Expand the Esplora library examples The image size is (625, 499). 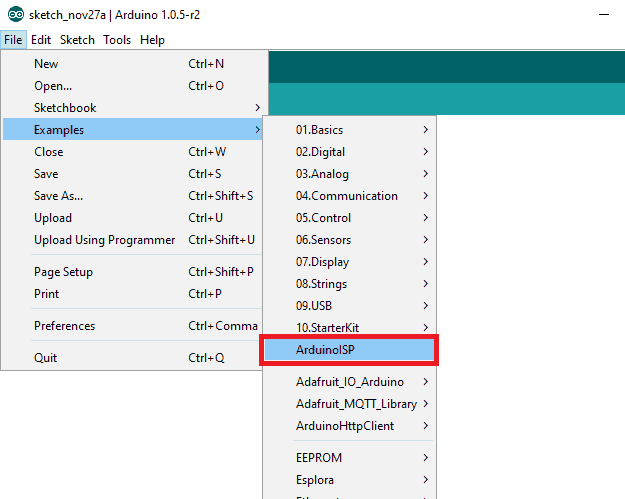(x=350, y=479)
